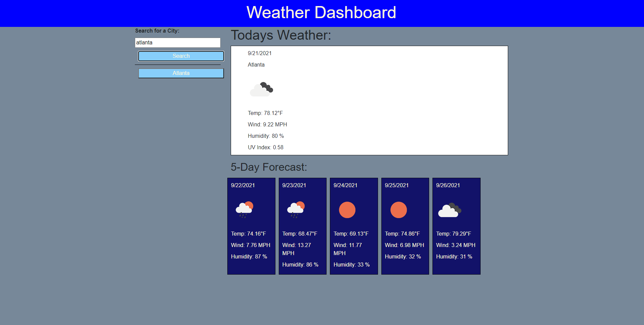Click the rain icon on the 9/23/2021 card
The image size is (644, 325).
296,210
